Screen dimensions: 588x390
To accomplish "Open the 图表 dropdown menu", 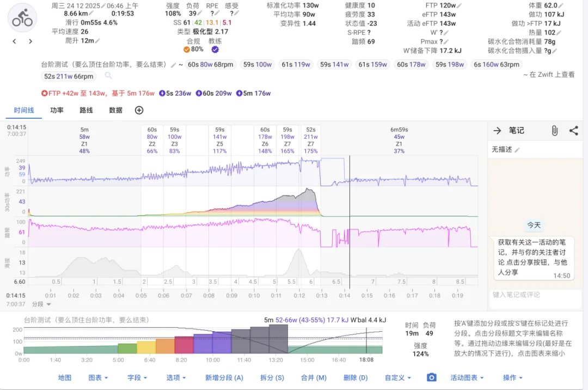I will (98, 377).
